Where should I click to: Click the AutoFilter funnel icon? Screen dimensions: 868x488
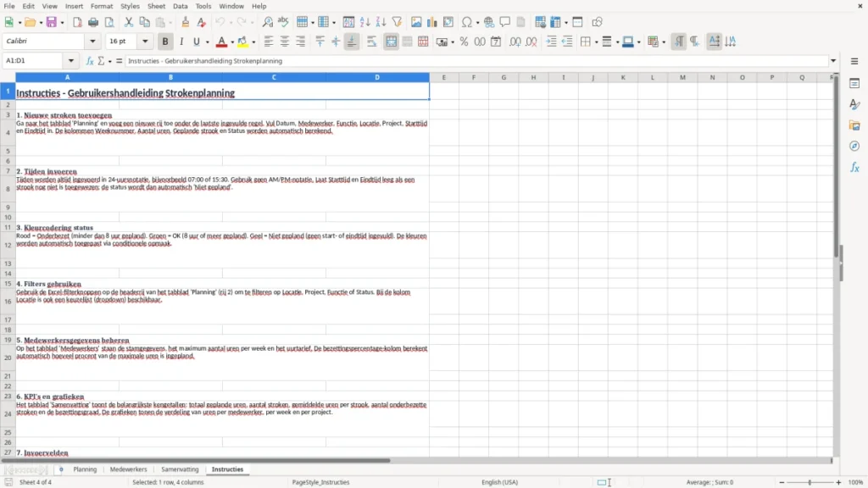[397, 22]
